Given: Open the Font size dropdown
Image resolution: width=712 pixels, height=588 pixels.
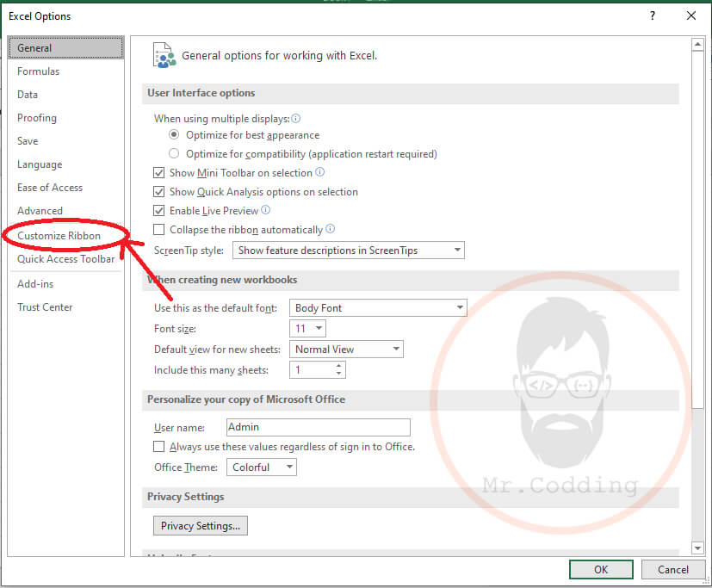Looking at the screenshot, I should (x=308, y=328).
